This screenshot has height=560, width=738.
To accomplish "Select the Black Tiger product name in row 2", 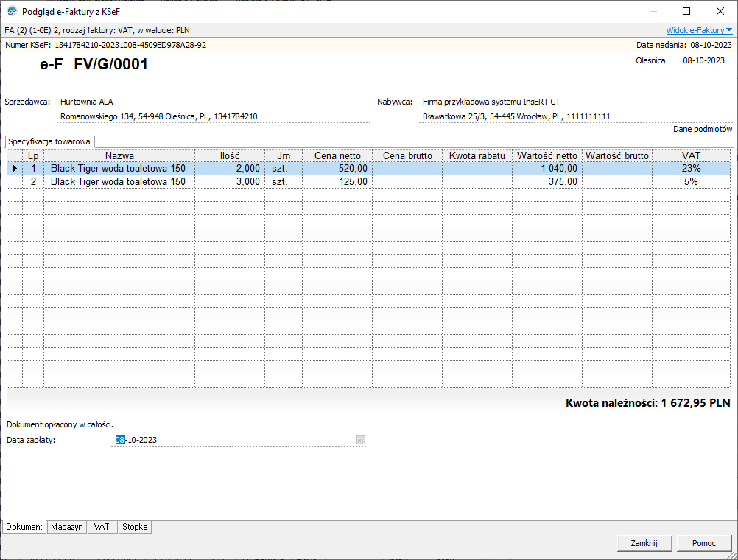I will [x=118, y=181].
